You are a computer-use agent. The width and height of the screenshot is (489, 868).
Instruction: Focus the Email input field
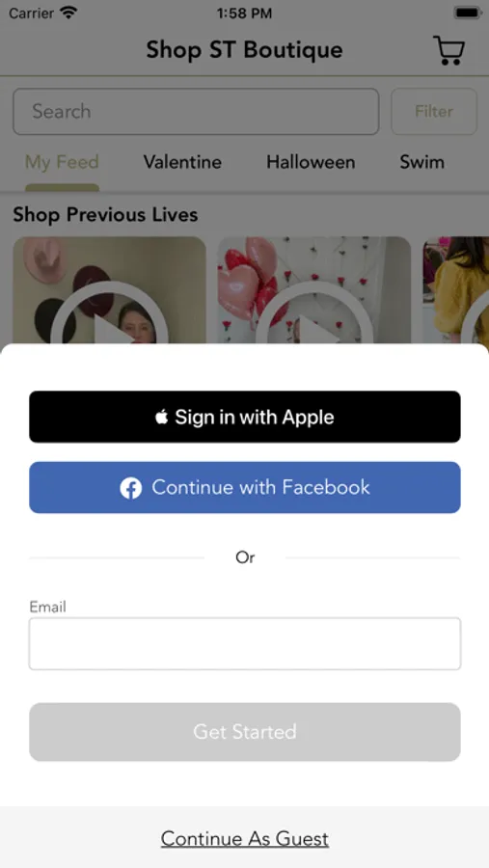245,644
